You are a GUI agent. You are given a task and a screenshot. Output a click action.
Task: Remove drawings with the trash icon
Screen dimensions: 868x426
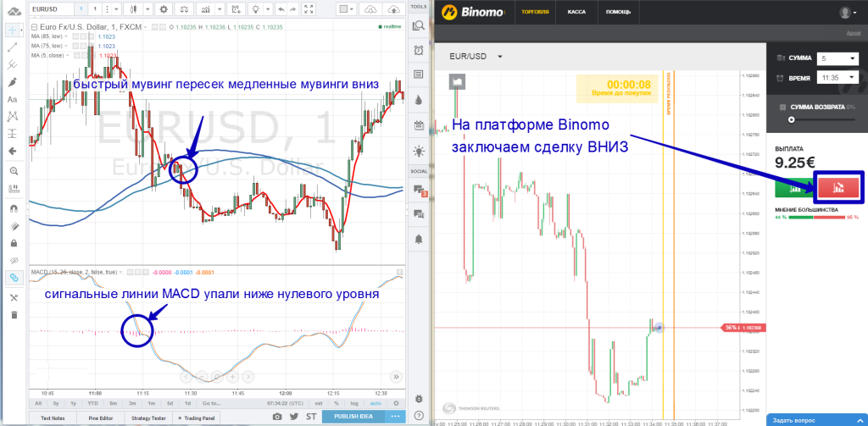coord(14,315)
